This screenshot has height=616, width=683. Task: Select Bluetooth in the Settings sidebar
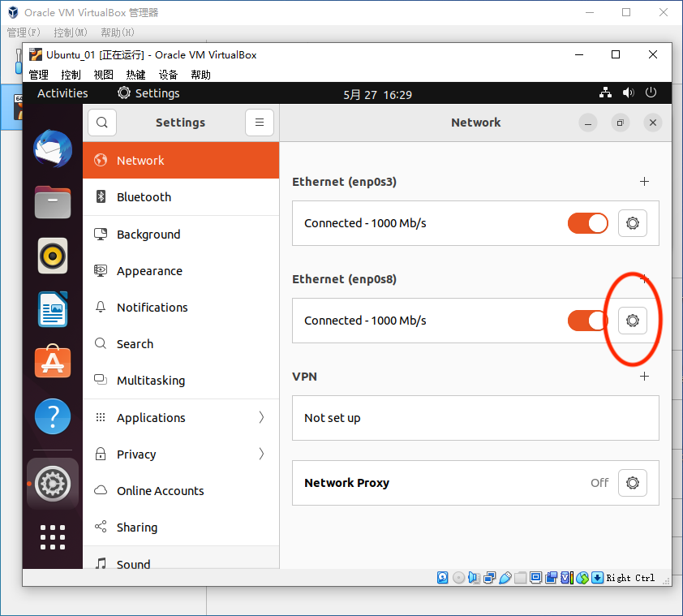[181, 197]
